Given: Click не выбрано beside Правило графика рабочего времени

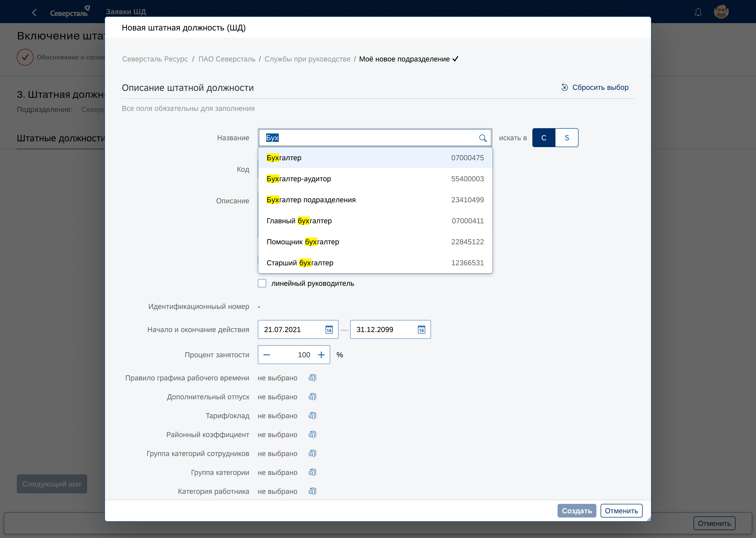Looking at the screenshot, I should pyautogui.click(x=278, y=378).
